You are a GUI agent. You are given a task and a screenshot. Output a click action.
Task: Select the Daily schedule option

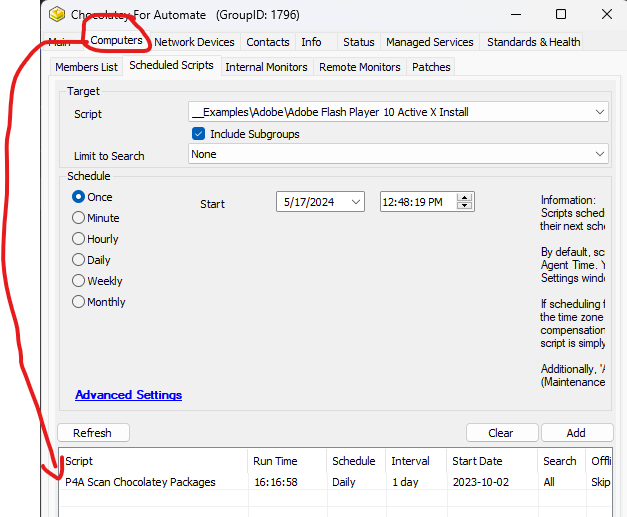coord(78,260)
